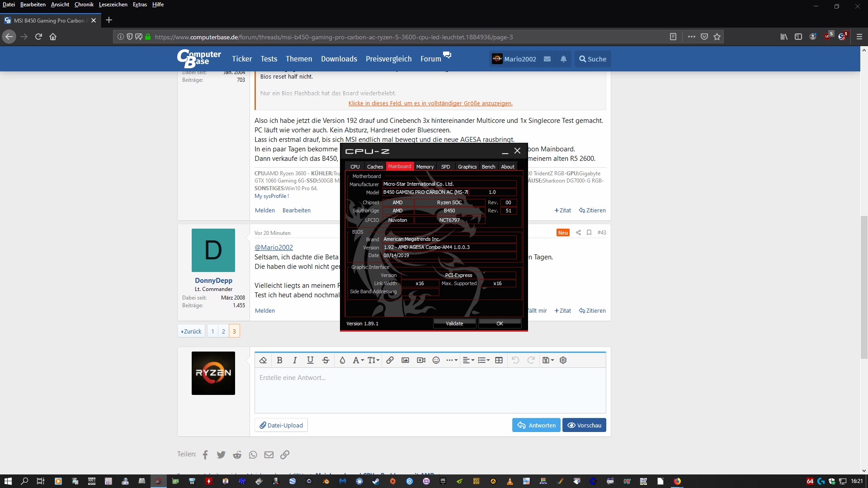The image size is (868, 488).
Task: Click the notification bell icon
Action: [x=563, y=59]
